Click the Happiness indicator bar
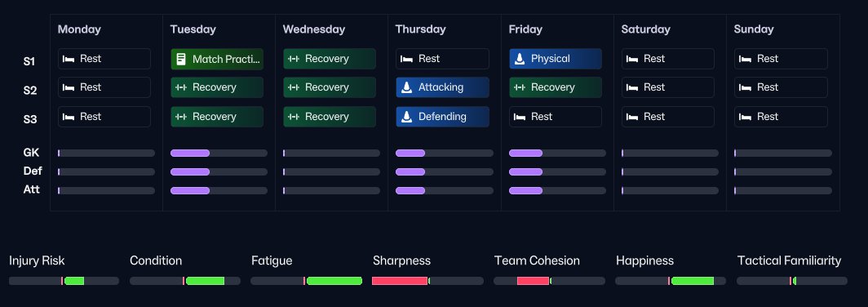Image resolution: width=868 pixels, height=307 pixels. tap(671, 281)
